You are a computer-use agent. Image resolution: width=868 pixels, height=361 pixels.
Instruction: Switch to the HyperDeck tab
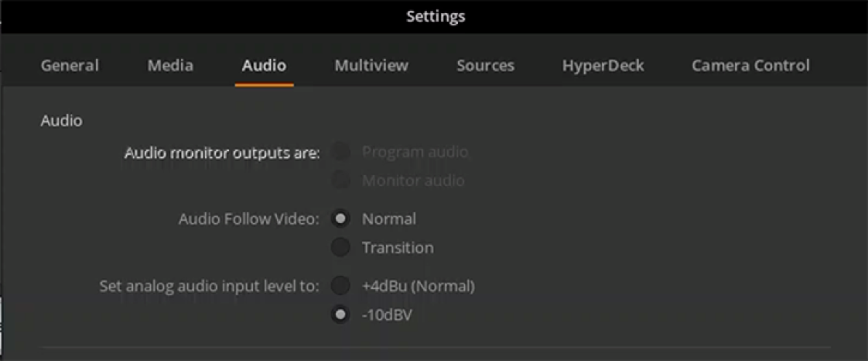pos(603,66)
